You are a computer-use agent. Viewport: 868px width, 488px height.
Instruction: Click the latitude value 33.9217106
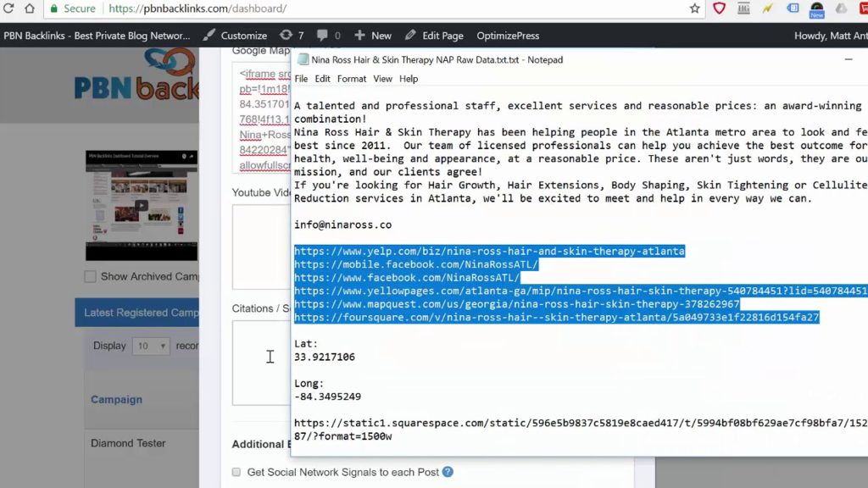pos(325,357)
